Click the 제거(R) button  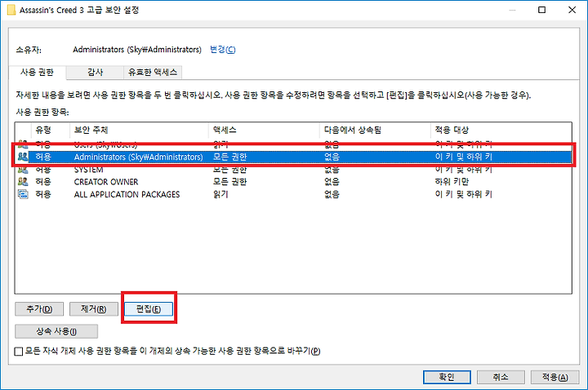(x=94, y=309)
